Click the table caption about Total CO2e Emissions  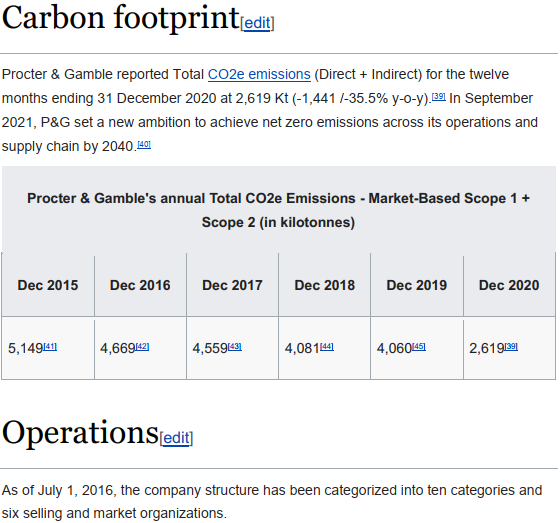tap(278, 210)
